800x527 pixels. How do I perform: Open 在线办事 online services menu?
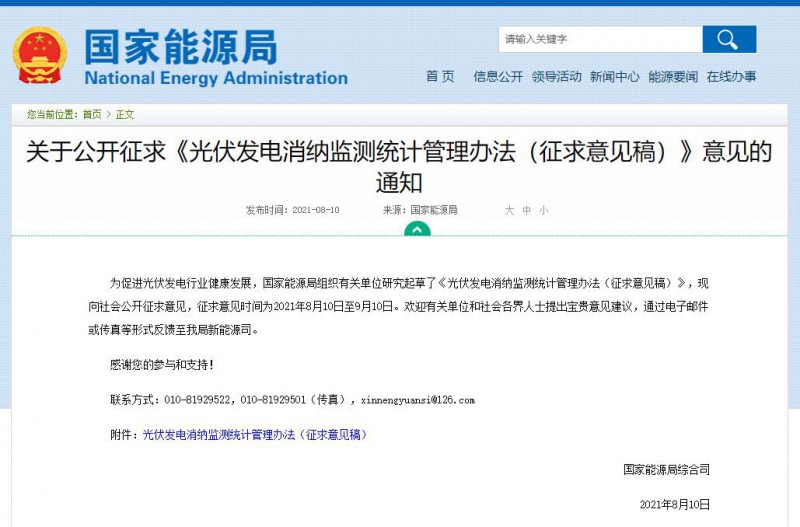731,77
